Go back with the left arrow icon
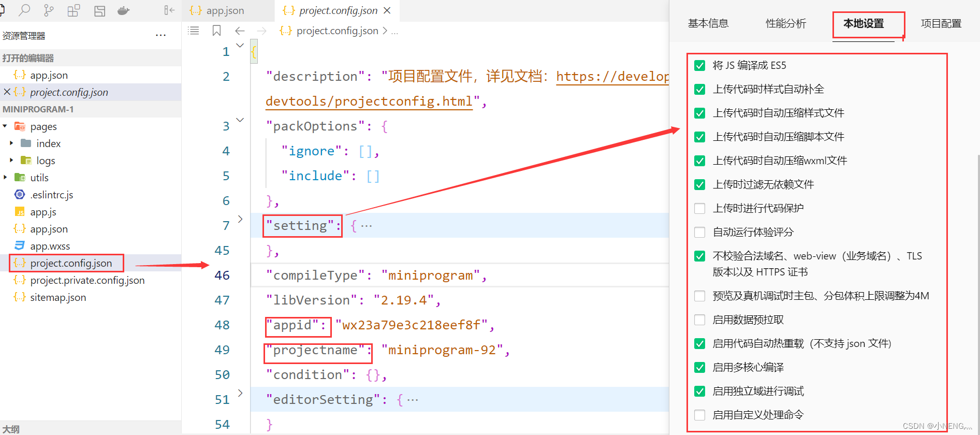980x435 pixels. click(240, 31)
